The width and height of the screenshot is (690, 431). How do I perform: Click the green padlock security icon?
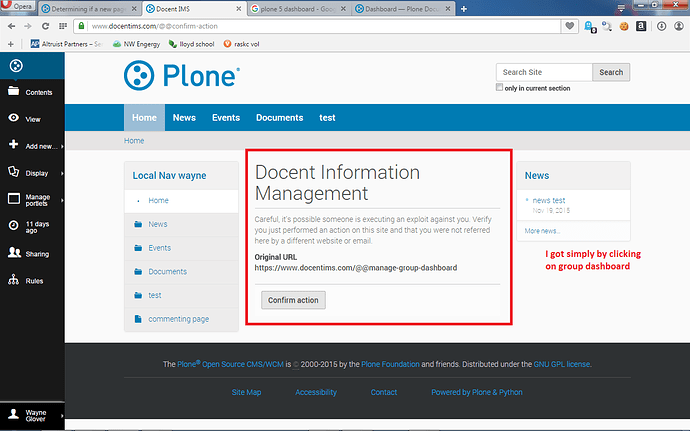pyautogui.click(x=81, y=26)
